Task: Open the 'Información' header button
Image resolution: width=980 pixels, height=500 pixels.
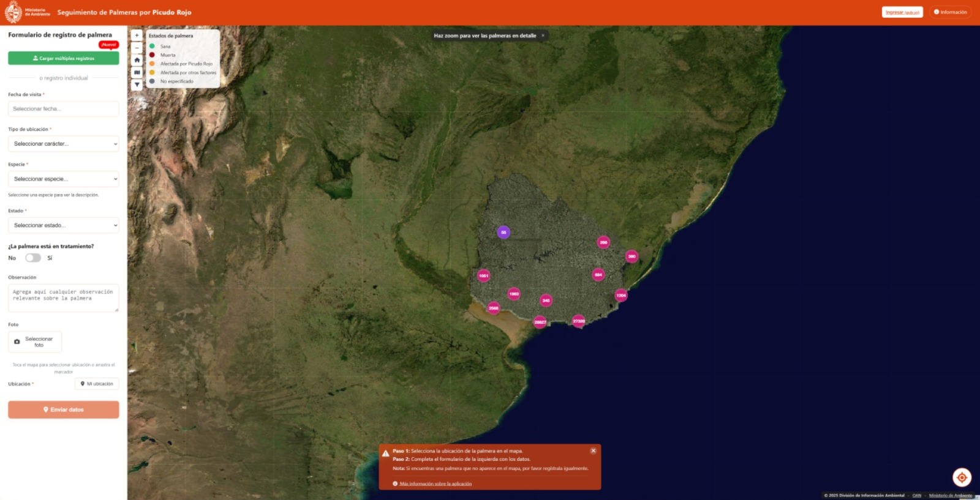Action: (951, 12)
